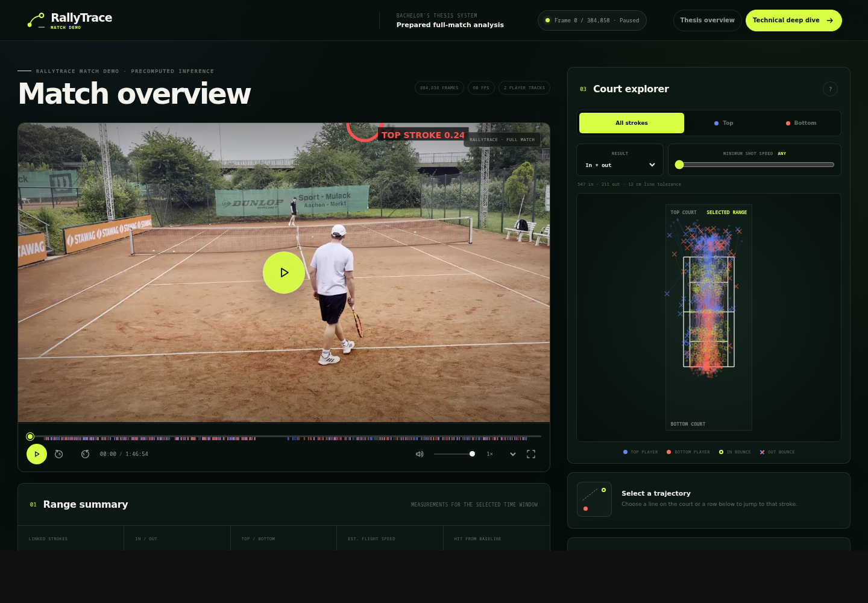Click the Out Bounce legend entry
Viewport: 868px width, 603px height.
coord(777,452)
